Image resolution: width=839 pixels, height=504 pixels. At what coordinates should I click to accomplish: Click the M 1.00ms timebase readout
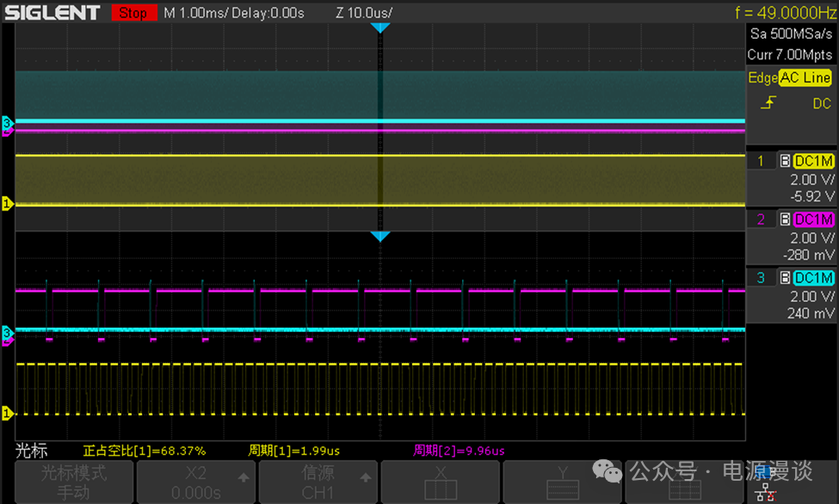tap(199, 13)
